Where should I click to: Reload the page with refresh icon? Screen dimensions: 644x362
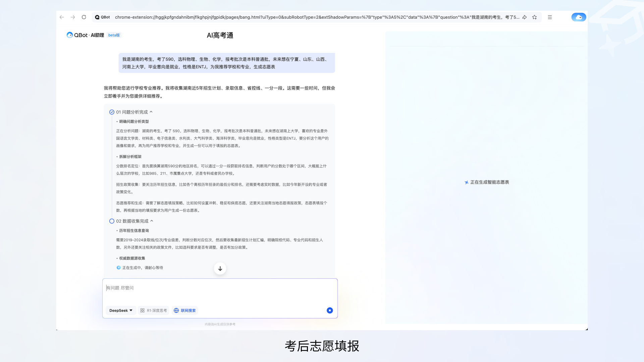[84, 17]
